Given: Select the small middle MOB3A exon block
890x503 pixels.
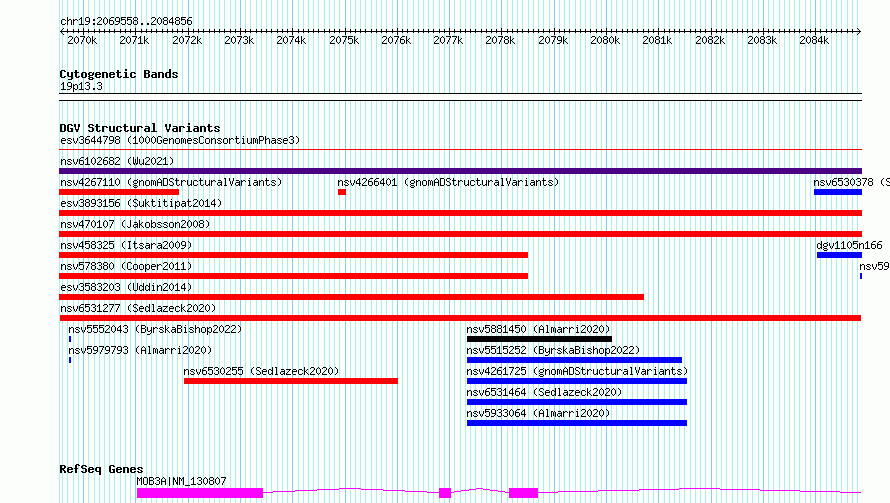Looking at the screenshot, I should click(445, 493).
